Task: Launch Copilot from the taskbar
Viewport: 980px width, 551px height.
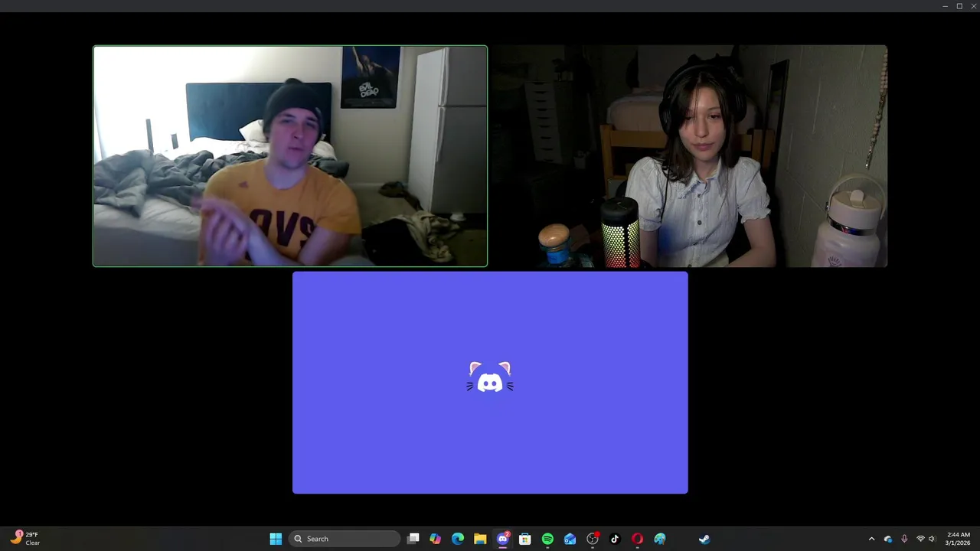Action: point(435,539)
